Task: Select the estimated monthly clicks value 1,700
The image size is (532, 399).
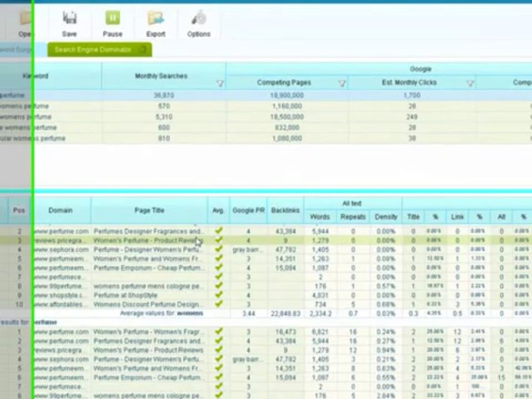Action: (x=412, y=95)
